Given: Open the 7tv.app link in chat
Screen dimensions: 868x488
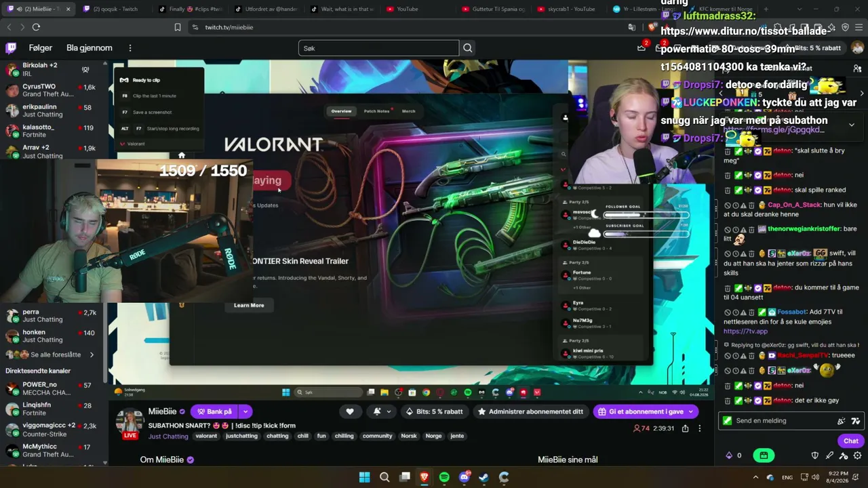Looking at the screenshot, I should (x=745, y=331).
